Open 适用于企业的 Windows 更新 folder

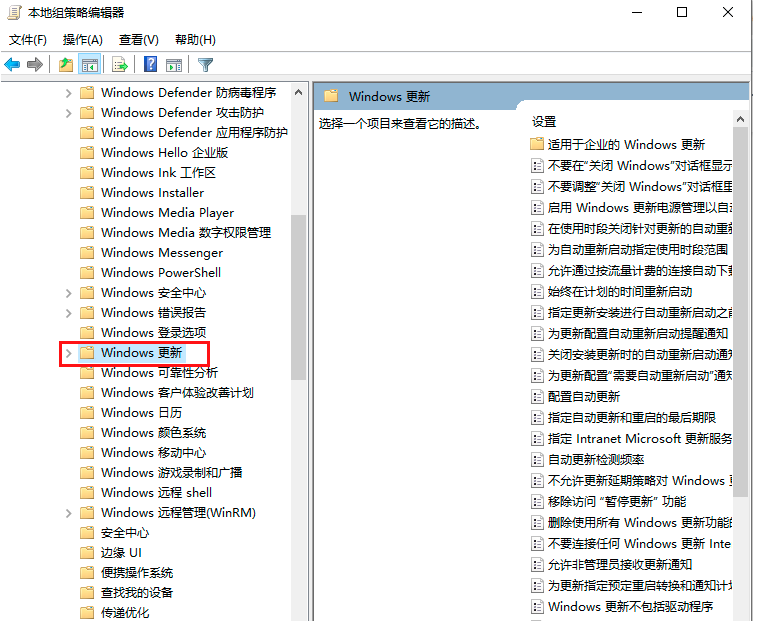pos(626,144)
